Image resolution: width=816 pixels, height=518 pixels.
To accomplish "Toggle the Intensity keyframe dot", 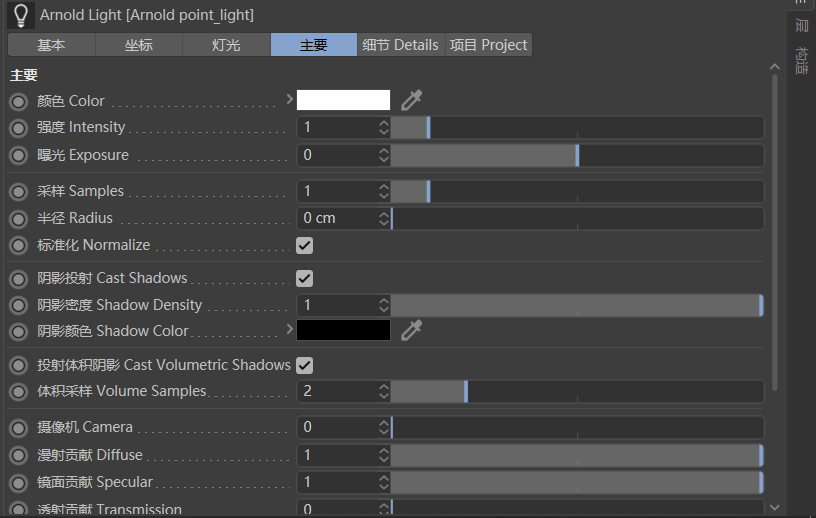I will 18,128.
